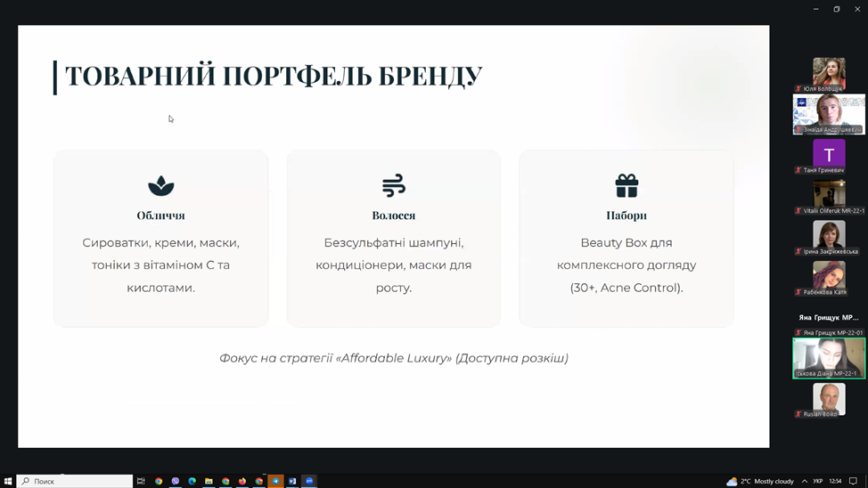The image size is (868, 488).
Task: Launch Firefox from the taskbar
Action: pyautogui.click(x=242, y=481)
